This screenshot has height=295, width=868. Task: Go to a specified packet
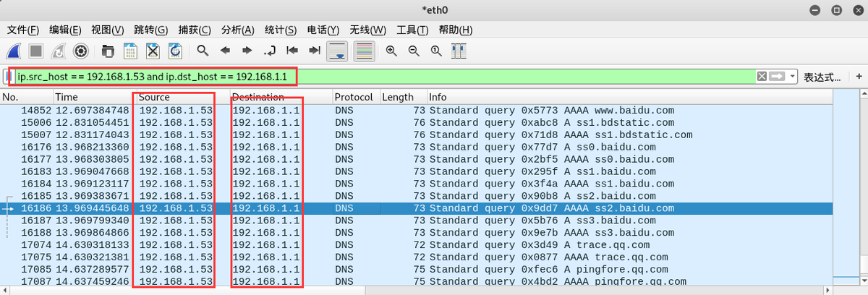[270, 51]
